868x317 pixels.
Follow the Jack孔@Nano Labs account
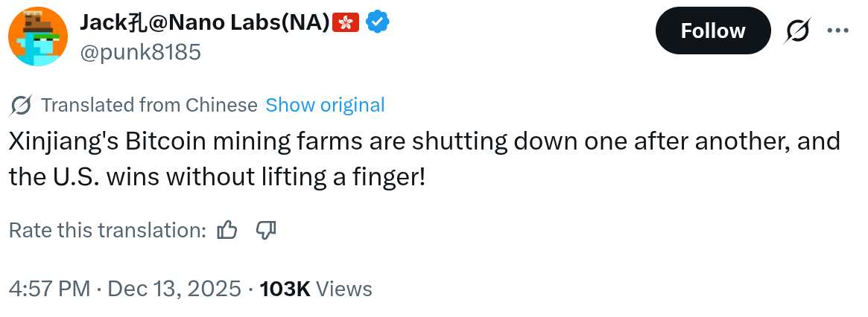[712, 31]
